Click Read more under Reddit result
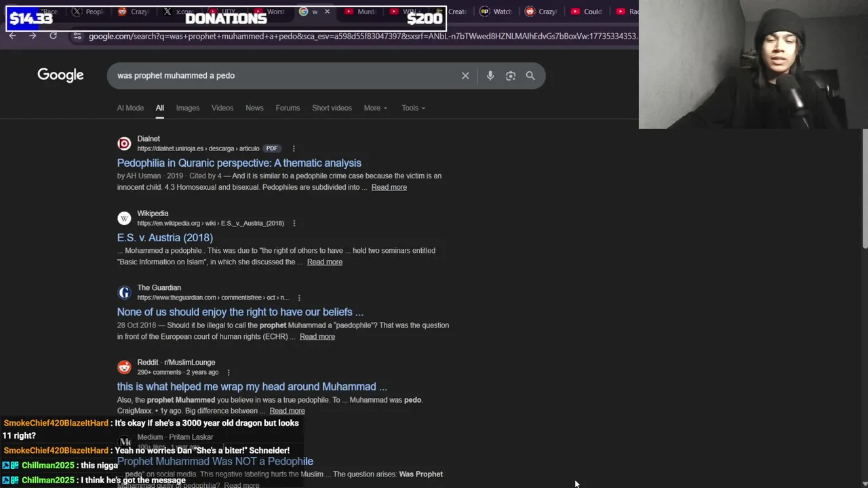 pos(287,411)
